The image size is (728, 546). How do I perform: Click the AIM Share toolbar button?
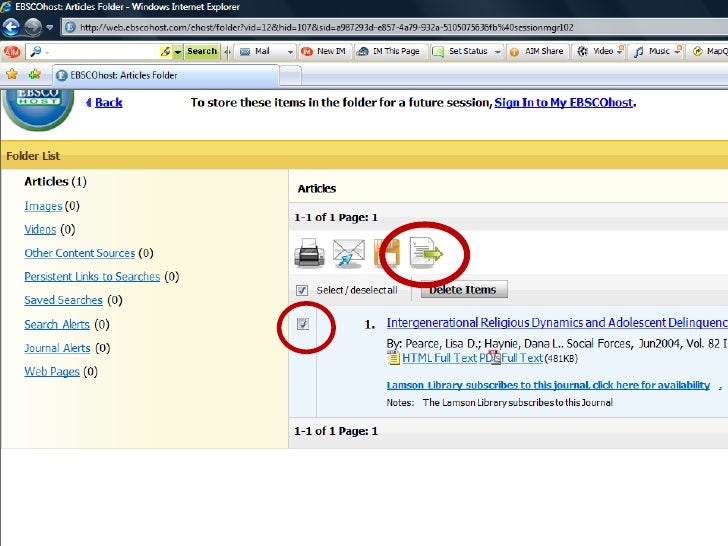pos(537,51)
